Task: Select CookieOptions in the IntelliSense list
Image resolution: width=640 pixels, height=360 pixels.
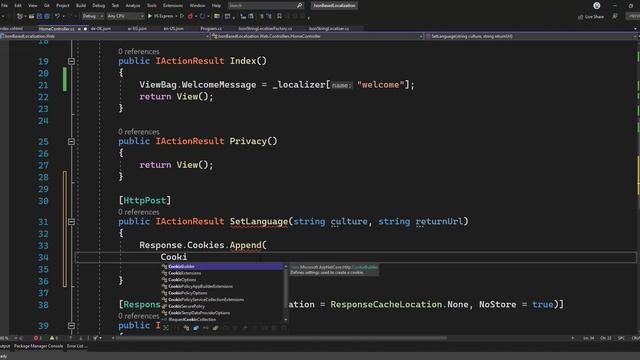Action: [221, 280]
